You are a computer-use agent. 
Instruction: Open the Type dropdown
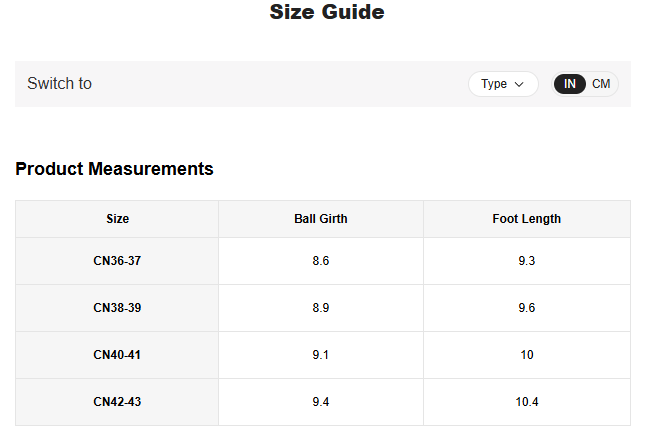(x=503, y=84)
